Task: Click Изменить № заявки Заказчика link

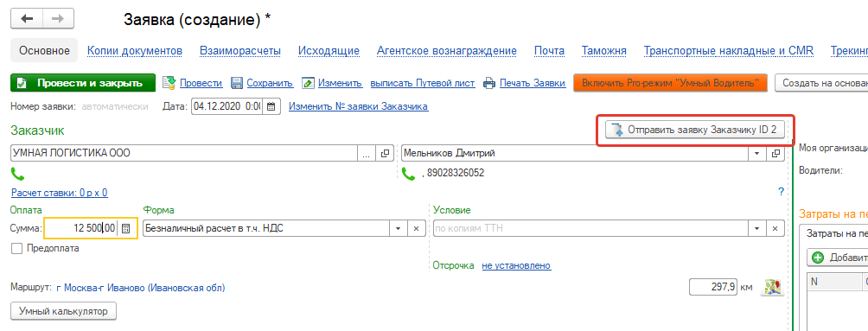Action: coord(358,106)
